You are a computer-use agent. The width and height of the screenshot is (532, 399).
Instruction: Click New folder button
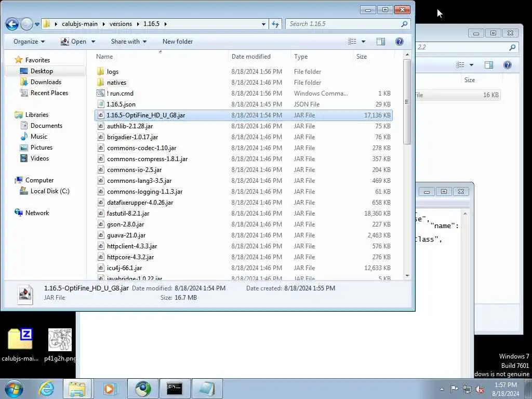(x=178, y=42)
